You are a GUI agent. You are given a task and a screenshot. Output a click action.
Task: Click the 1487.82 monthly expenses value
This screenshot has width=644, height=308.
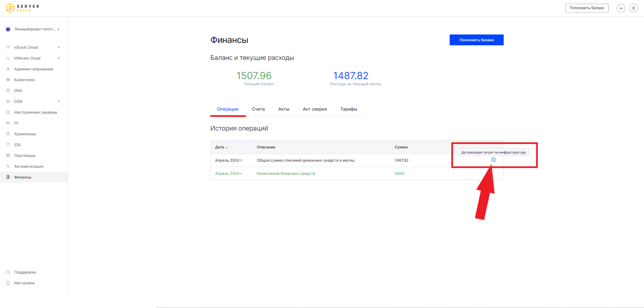coord(351,76)
